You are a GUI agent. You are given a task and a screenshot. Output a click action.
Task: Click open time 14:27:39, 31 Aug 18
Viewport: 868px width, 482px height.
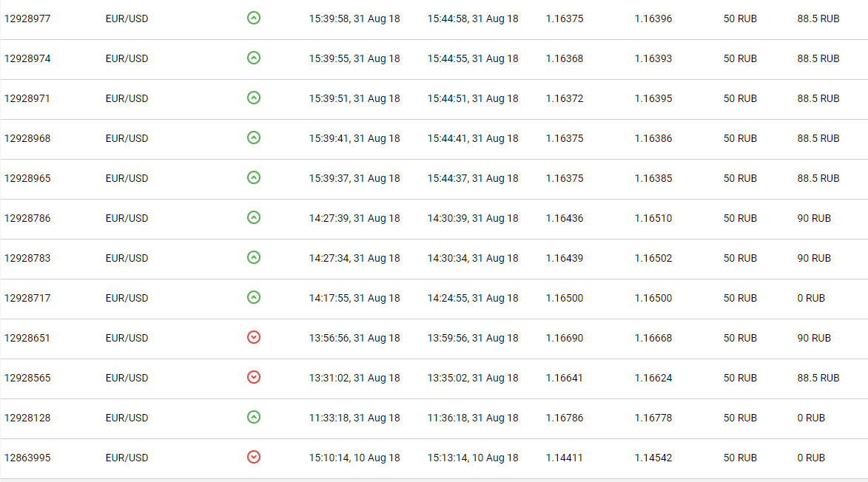coord(354,218)
